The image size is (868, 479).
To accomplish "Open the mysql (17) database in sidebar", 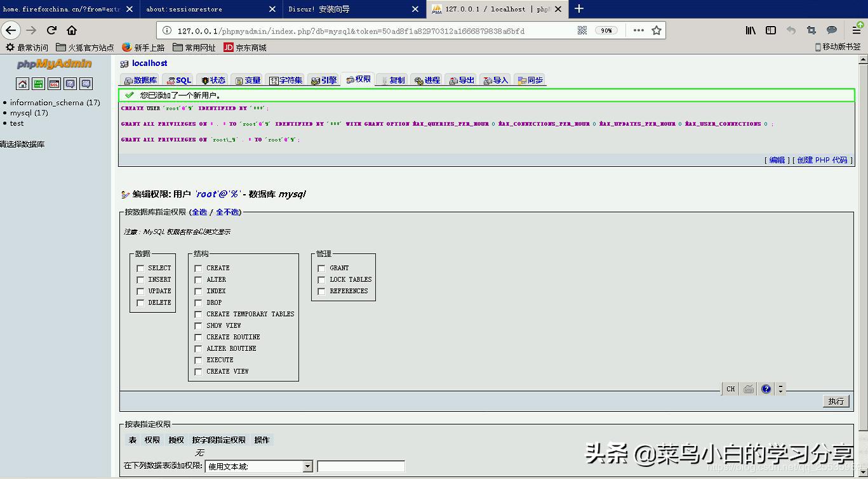I will click(x=29, y=113).
